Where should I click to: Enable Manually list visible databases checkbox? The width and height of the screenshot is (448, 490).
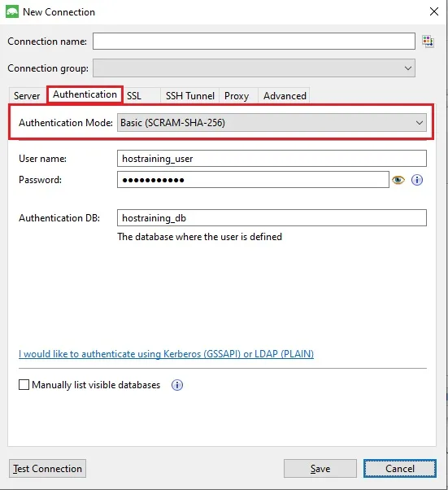click(x=24, y=385)
